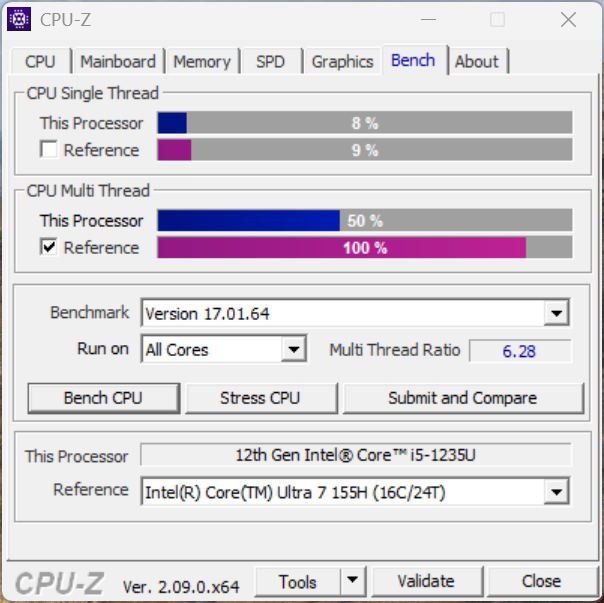Open the Tools dropdown arrow
This screenshot has width=604, height=603.
(352, 580)
